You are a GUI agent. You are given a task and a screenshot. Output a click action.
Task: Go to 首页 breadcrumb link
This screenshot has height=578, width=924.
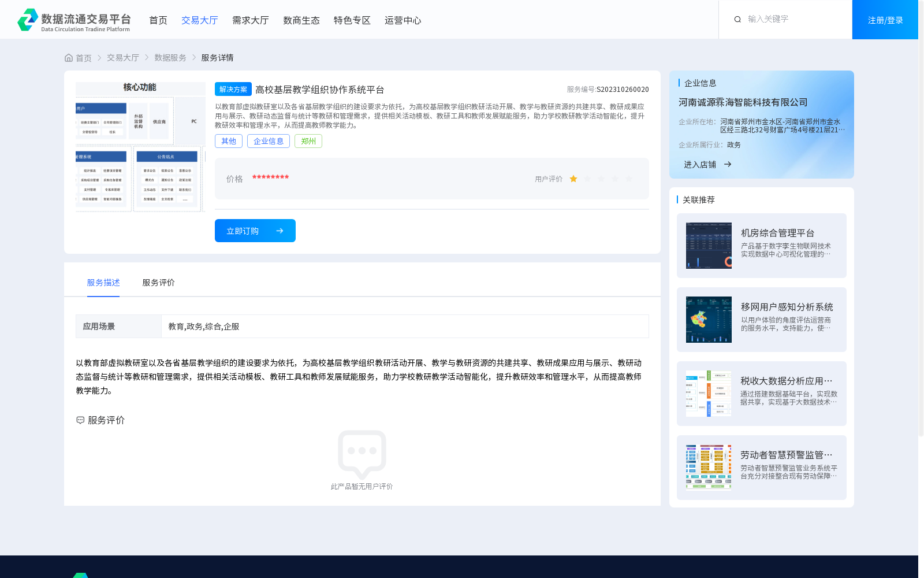tap(84, 58)
